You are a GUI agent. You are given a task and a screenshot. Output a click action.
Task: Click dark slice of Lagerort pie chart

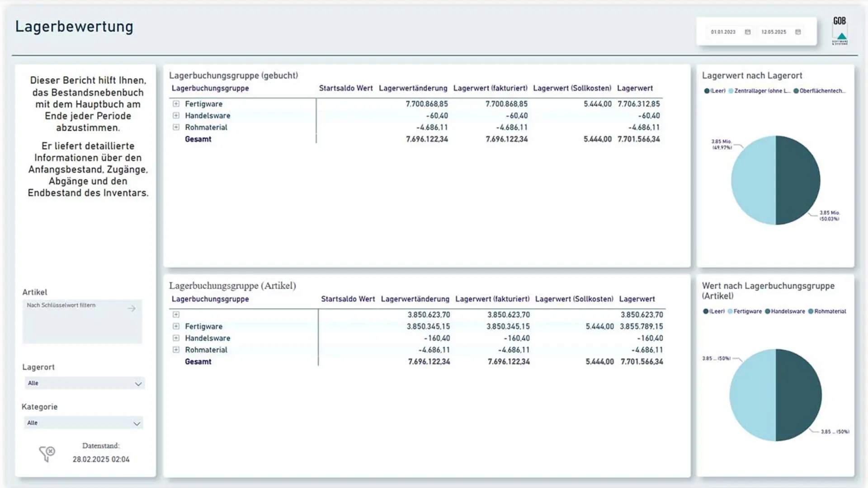pyautogui.click(x=798, y=180)
